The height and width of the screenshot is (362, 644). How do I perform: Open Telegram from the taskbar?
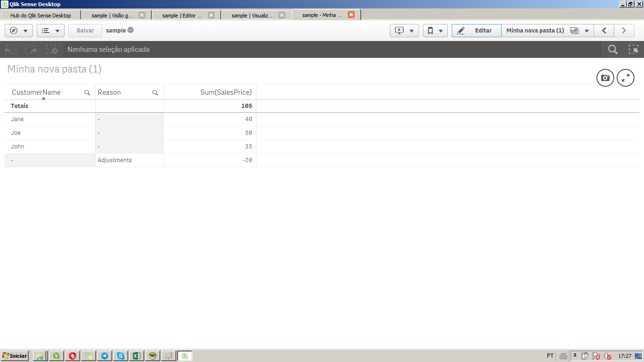[x=104, y=356]
